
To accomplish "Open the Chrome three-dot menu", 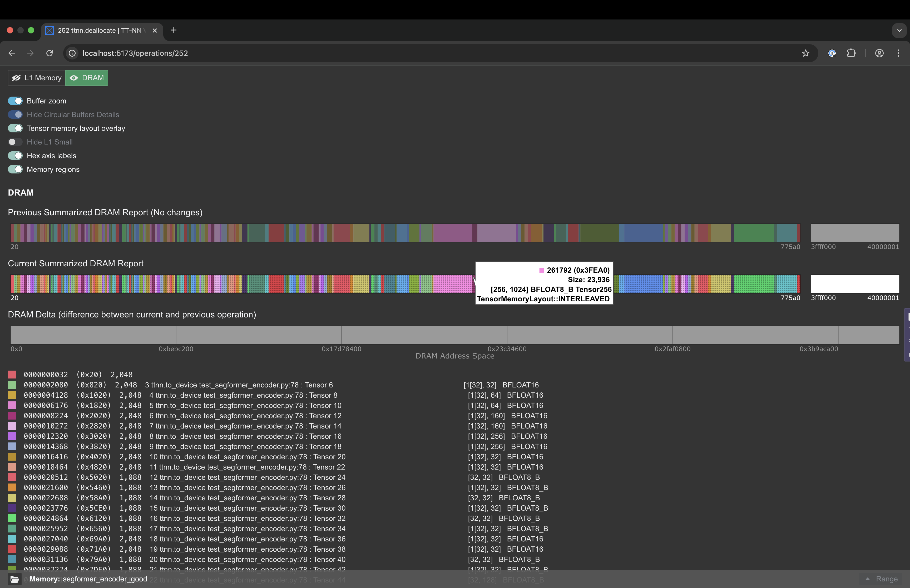I will [x=899, y=53].
